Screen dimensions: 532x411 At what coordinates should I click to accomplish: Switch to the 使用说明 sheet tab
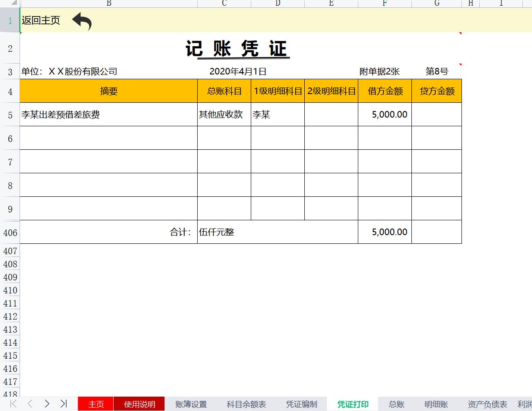(x=139, y=404)
